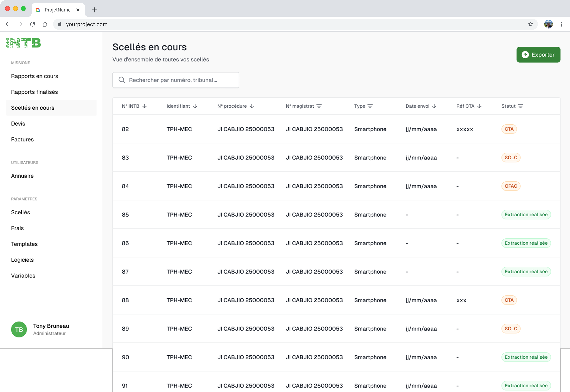Viewport: 570px width, 392px height.
Task: Click the INTB logo
Action: tap(24, 43)
